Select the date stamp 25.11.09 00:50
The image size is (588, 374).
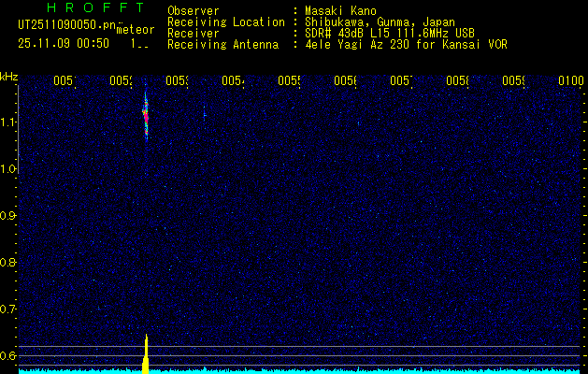pyautogui.click(x=64, y=44)
